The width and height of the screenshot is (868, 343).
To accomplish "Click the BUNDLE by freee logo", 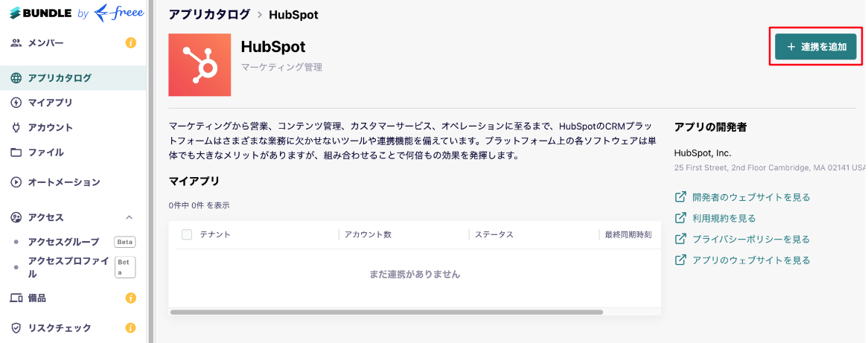I will click(x=77, y=14).
